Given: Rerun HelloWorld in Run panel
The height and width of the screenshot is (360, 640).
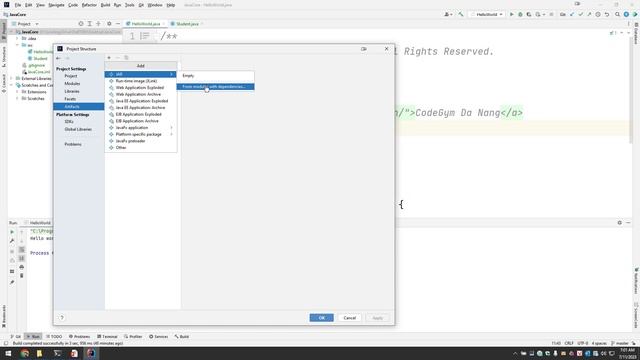Looking at the screenshot, I should [12, 232].
